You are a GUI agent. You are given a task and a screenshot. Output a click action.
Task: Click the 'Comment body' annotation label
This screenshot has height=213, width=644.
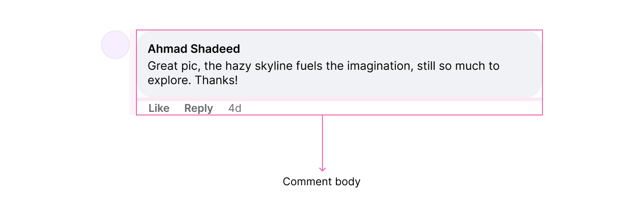[x=322, y=182]
